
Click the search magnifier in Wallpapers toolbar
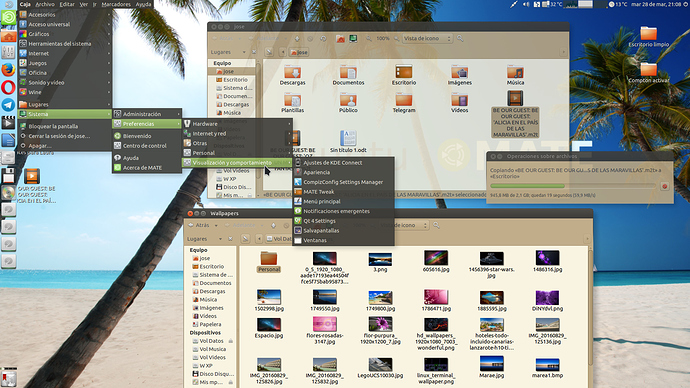[436, 225]
